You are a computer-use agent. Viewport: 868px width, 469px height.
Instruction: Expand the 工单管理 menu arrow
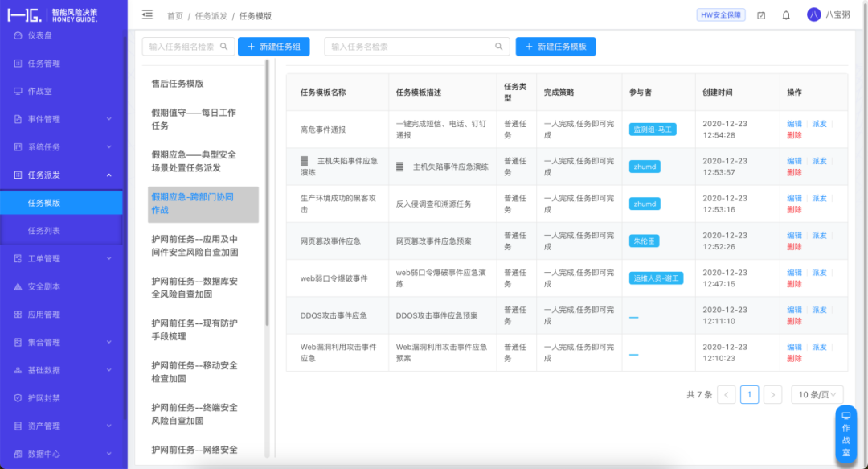point(109,258)
